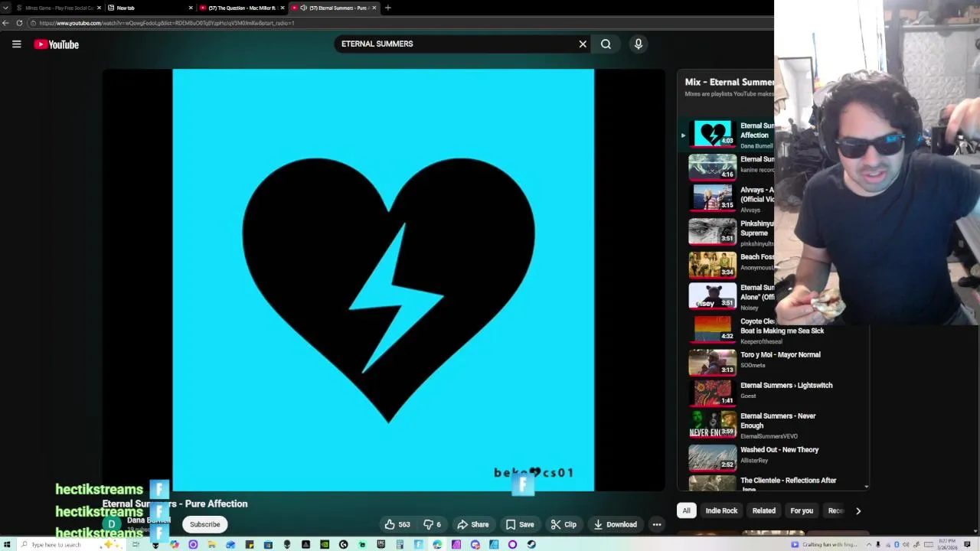Show more filter chips with right arrow
Screen dimensions: 980x551
point(858,510)
